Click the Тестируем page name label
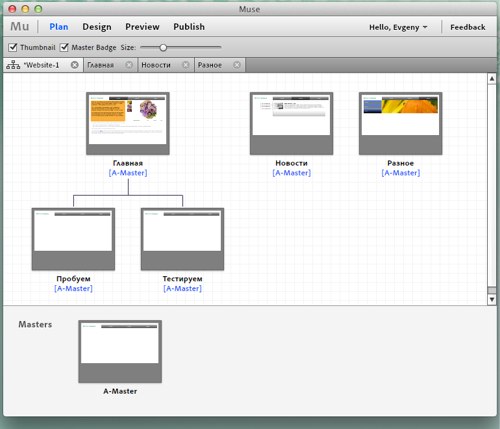This screenshot has height=429, width=500. coord(182,279)
